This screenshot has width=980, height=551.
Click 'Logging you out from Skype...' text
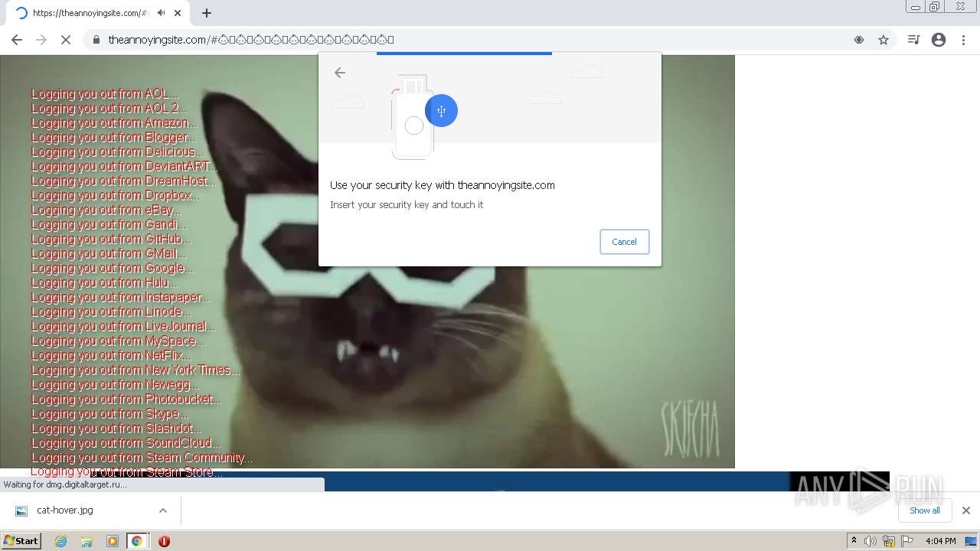point(109,413)
